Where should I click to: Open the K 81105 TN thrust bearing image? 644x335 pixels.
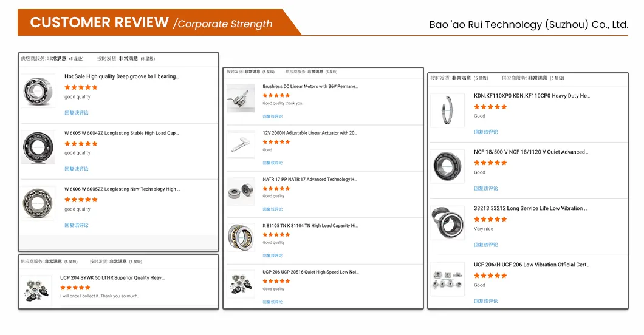240,237
